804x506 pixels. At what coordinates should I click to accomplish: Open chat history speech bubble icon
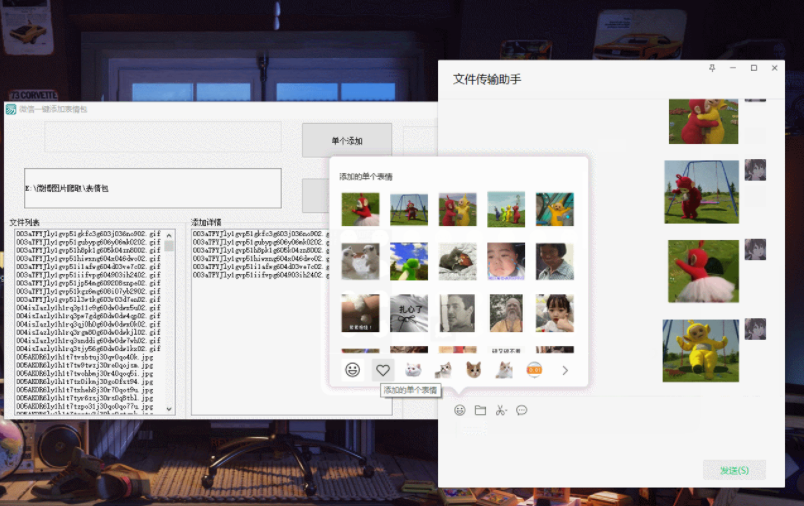(521, 410)
